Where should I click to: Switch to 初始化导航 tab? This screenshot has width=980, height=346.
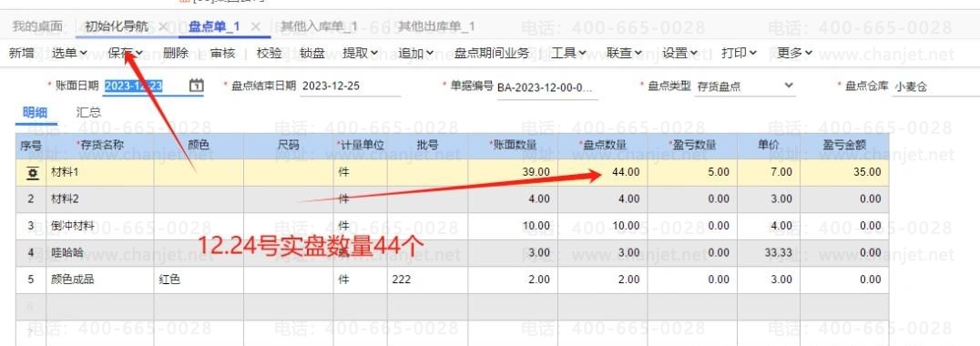[117, 26]
